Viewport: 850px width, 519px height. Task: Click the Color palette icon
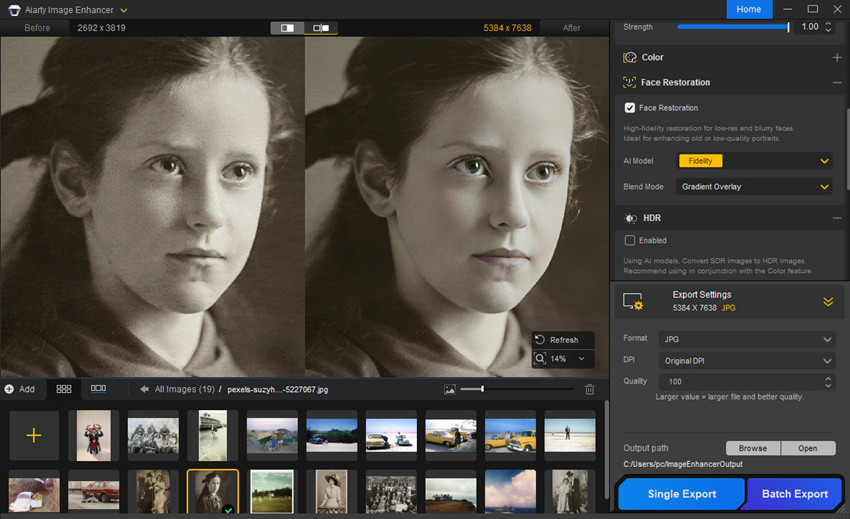coord(629,57)
